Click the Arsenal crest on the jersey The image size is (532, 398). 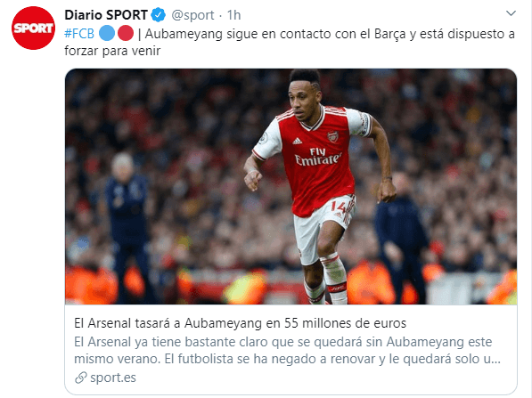(333, 136)
